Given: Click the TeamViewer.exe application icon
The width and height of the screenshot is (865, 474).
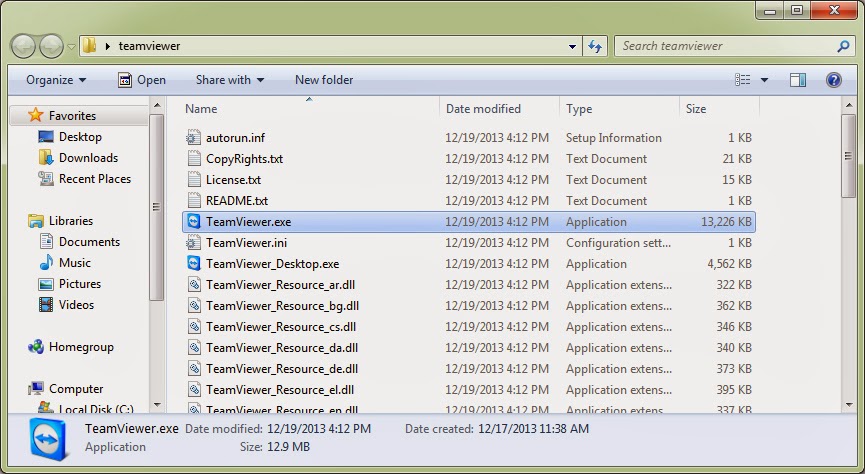Looking at the screenshot, I should 194,221.
